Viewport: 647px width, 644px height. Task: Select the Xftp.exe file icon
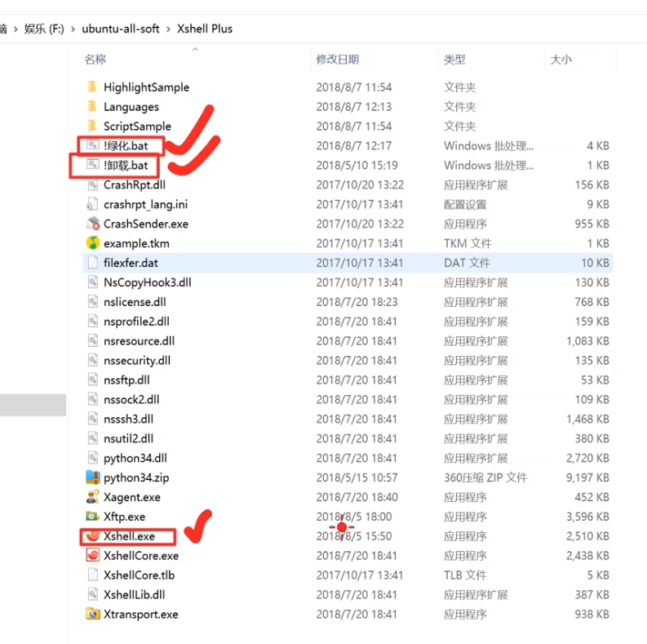tap(92, 517)
